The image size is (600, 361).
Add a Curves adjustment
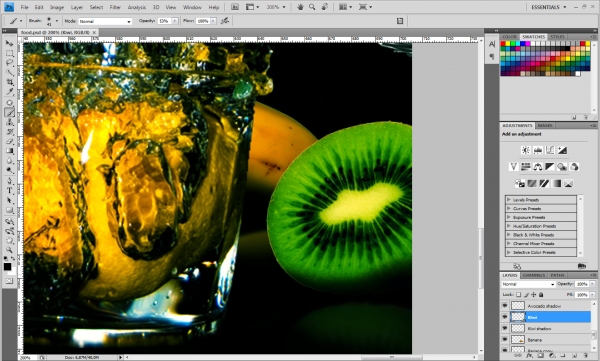(550, 150)
